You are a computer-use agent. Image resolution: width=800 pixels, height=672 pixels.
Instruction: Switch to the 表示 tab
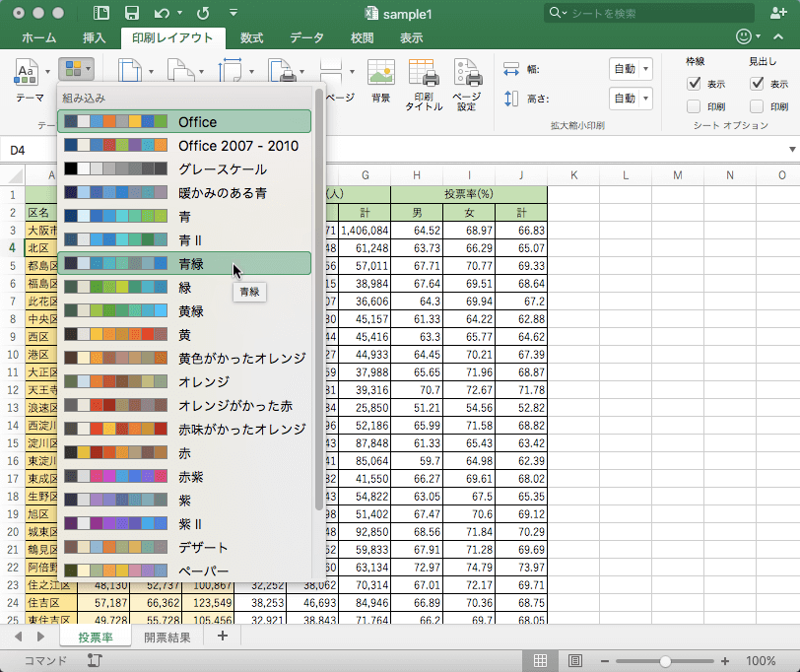(411, 37)
